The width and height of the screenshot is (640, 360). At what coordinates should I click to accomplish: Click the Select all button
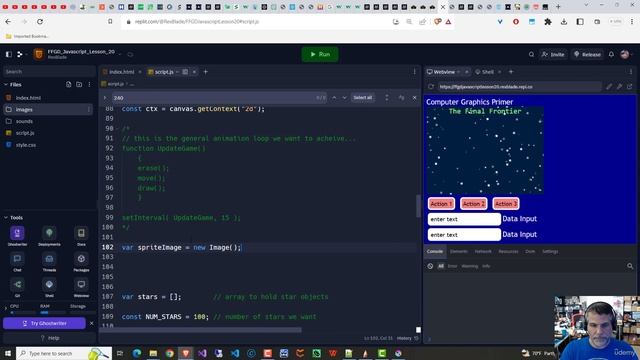point(362,98)
